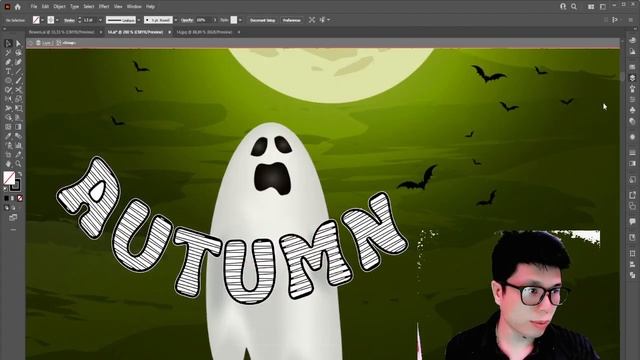Select the Line Segment tool
Image resolution: width=640 pixels, height=360 pixels.
click(x=18, y=71)
